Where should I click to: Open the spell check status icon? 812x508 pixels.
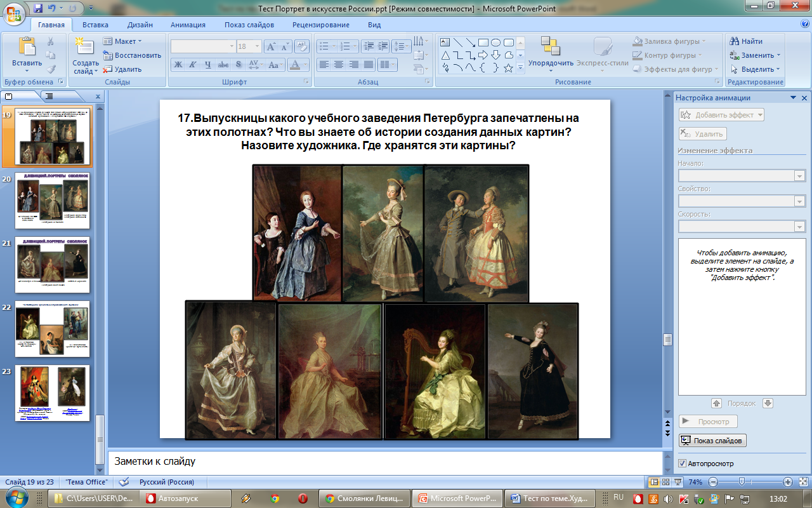click(124, 482)
